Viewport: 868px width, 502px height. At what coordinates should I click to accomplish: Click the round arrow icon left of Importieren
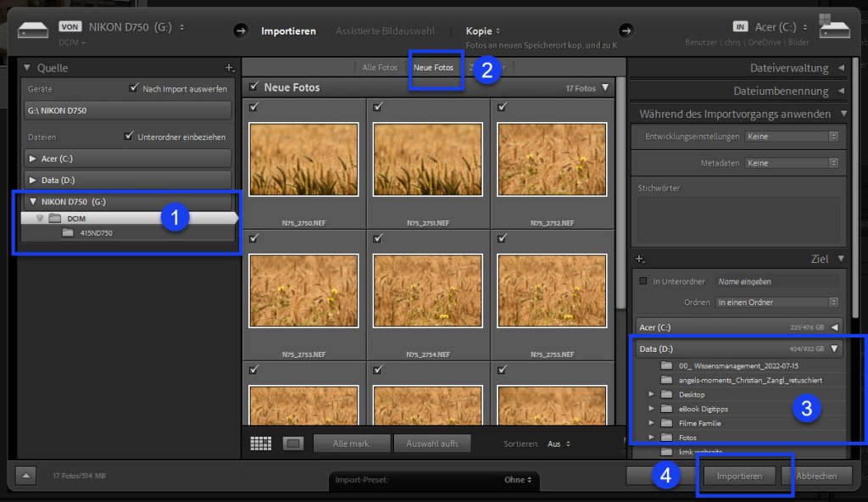click(x=240, y=31)
